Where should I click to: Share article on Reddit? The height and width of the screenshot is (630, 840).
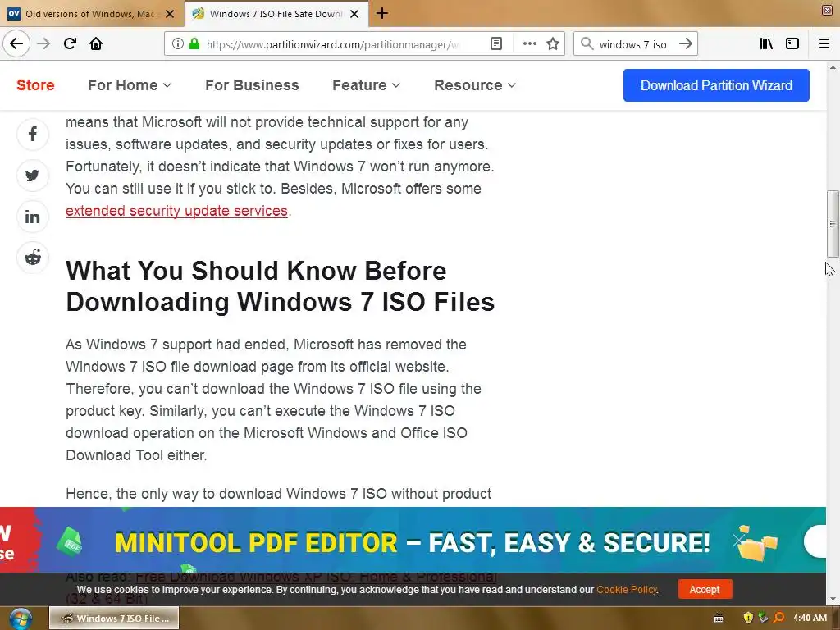click(33, 258)
